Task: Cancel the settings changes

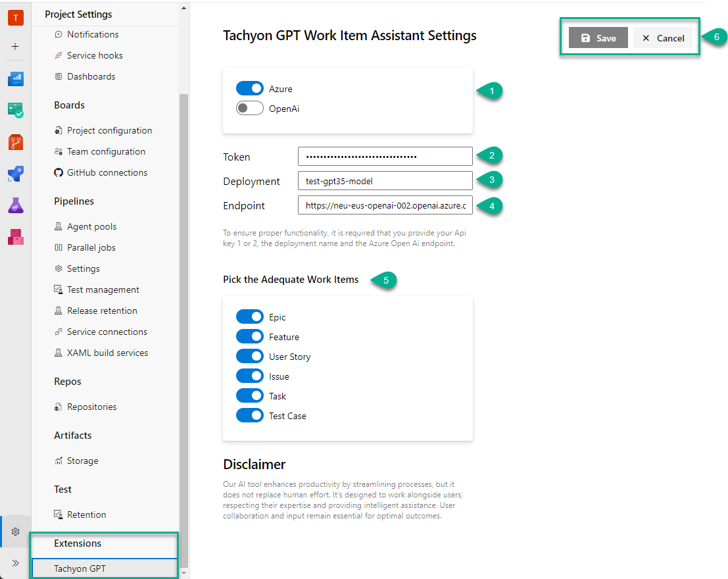Action: tap(663, 38)
